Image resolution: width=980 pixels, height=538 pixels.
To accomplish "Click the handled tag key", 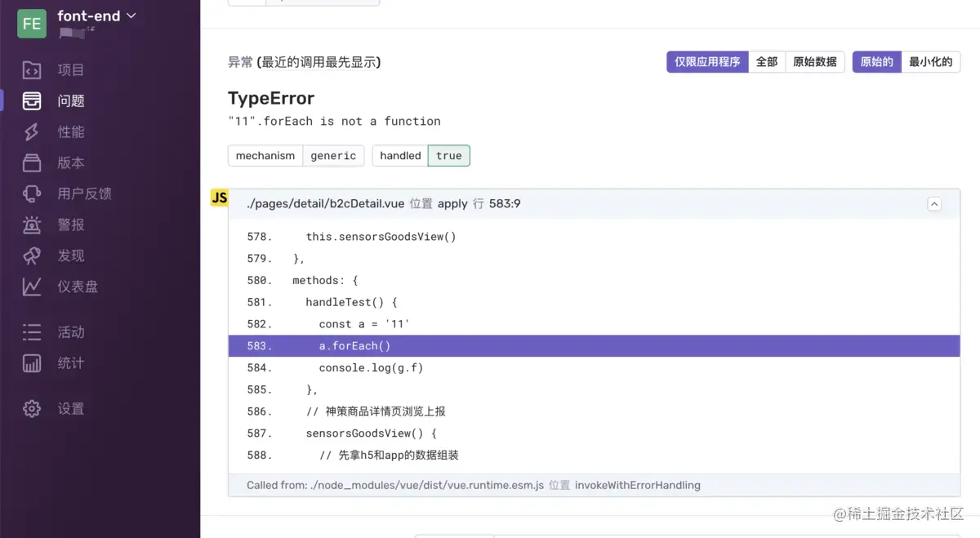I will (400, 156).
